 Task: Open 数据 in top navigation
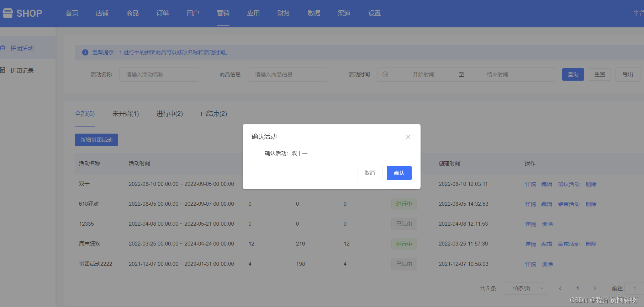coord(314,13)
